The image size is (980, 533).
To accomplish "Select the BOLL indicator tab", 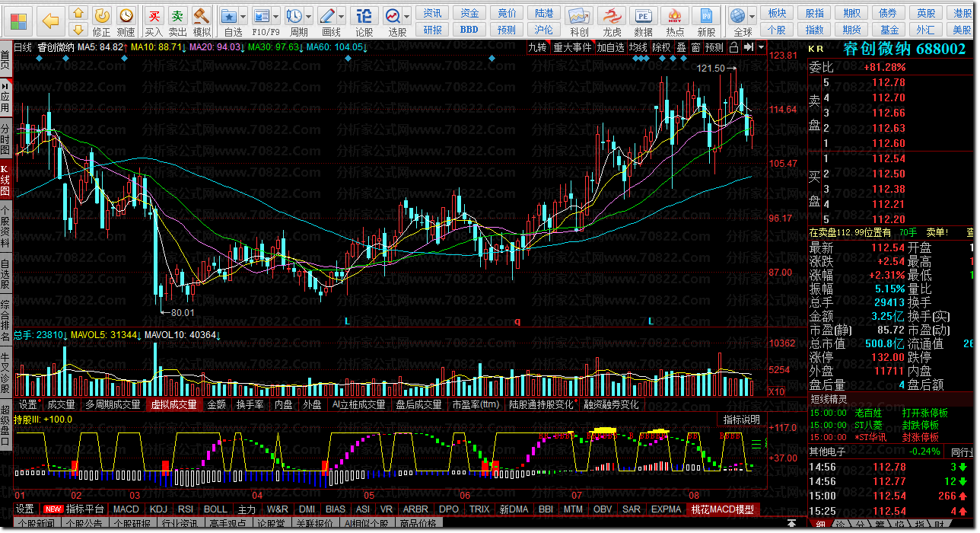I will [215, 509].
